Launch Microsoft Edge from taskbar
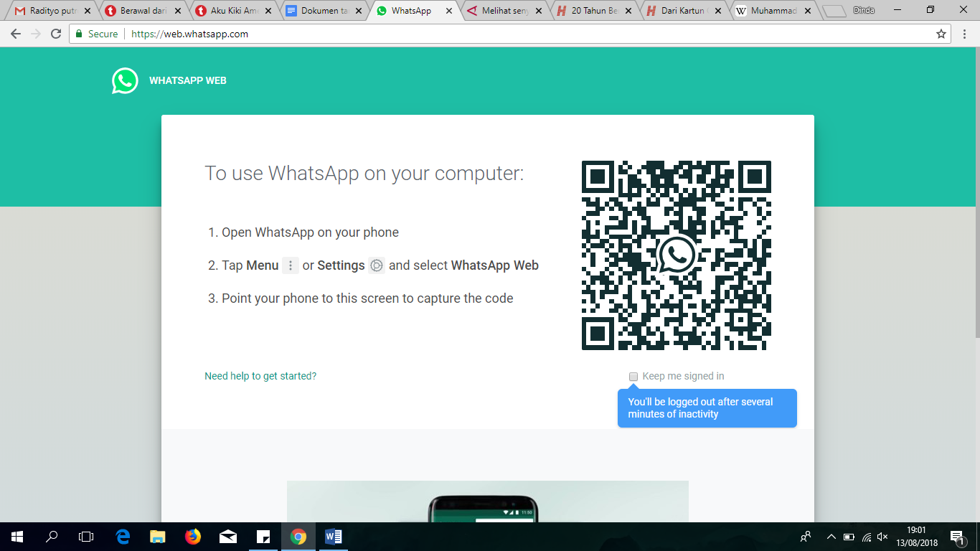 point(123,537)
